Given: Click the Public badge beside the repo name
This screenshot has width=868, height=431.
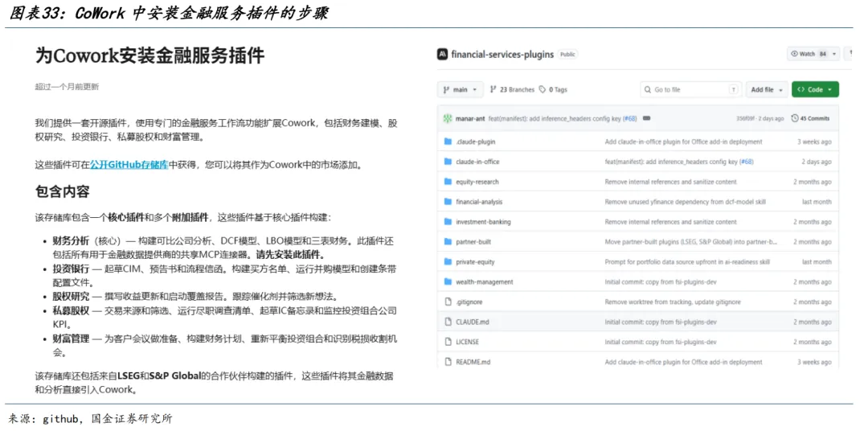Looking at the screenshot, I should (x=567, y=55).
